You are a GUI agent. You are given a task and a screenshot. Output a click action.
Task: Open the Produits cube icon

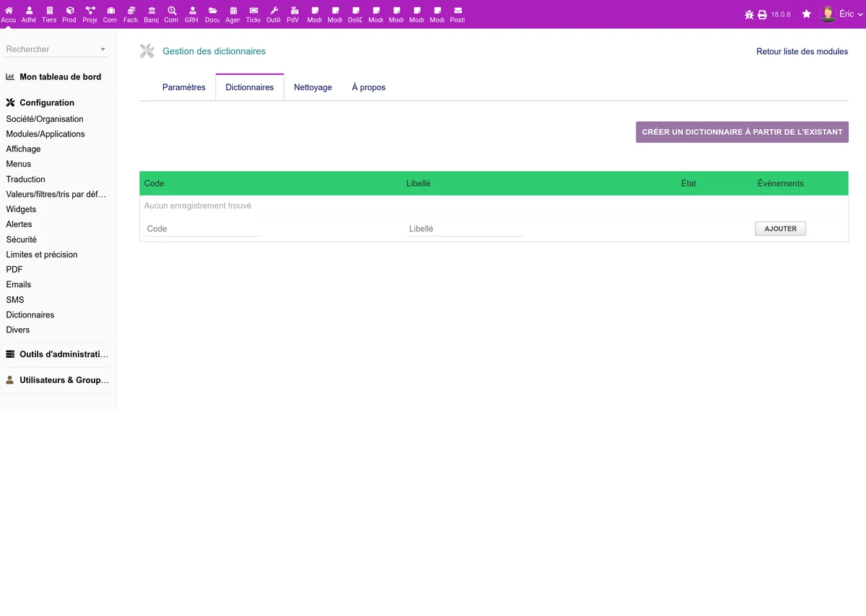(69, 12)
